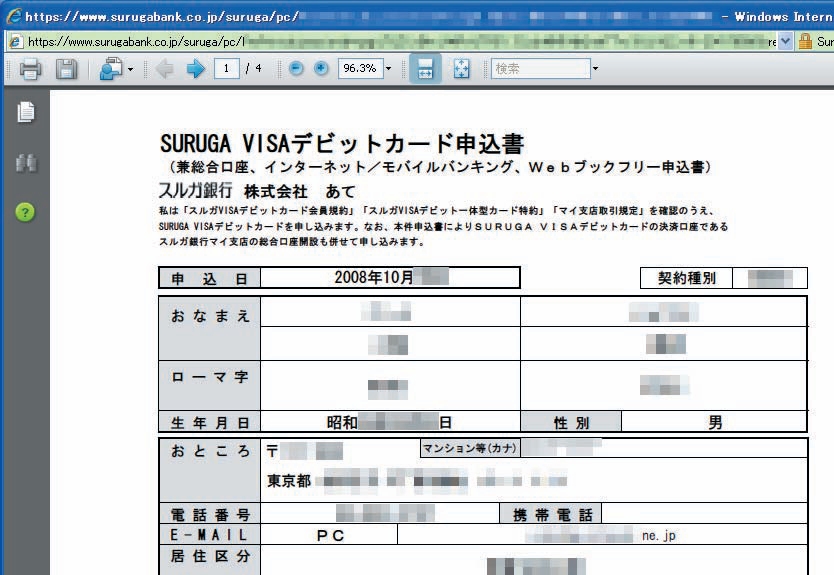Click the SURUGA VISAデビットカード申込書 heading
This screenshot has height=575, width=834.
[342, 143]
